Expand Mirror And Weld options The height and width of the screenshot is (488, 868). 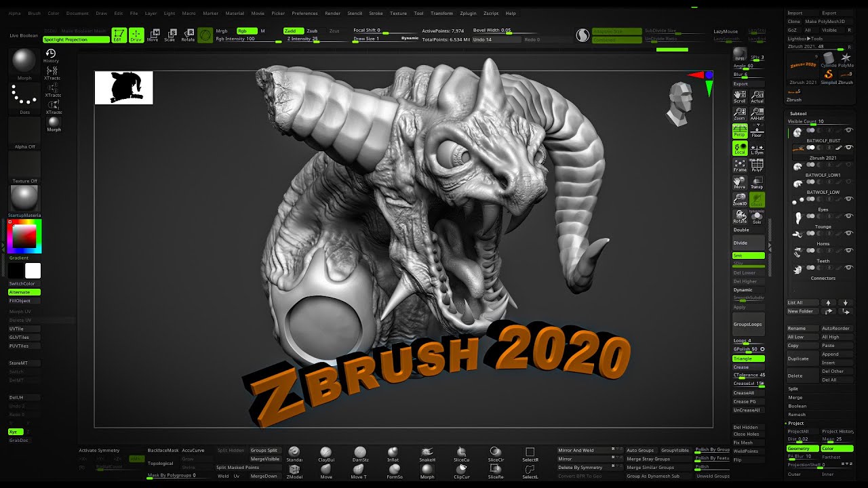(x=589, y=450)
